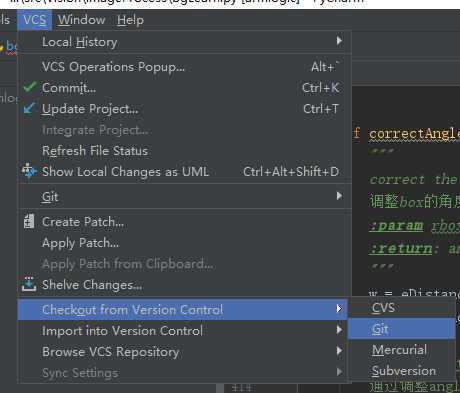The width and height of the screenshot is (460, 393).
Task: Open the Window menu
Action: (x=81, y=20)
